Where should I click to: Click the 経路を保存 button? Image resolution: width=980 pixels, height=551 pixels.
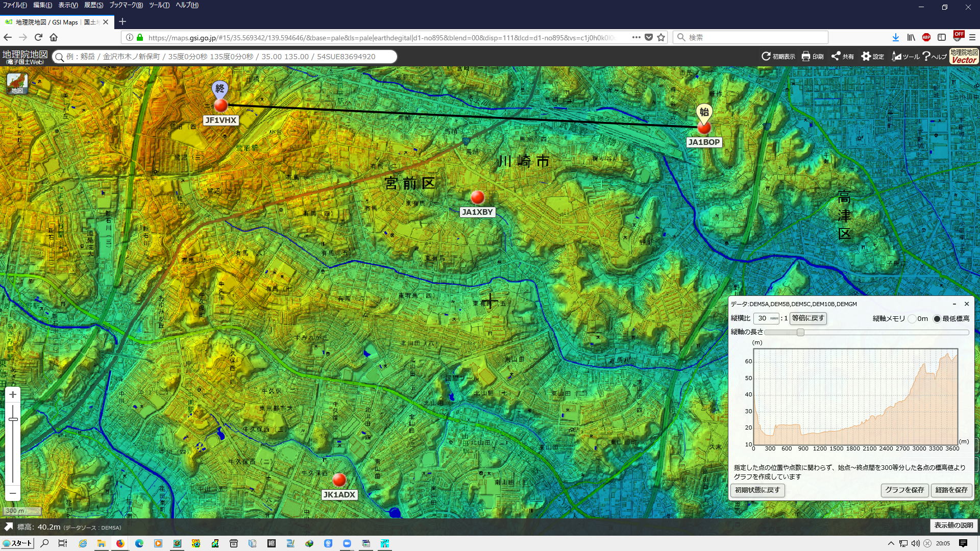[951, 490]
